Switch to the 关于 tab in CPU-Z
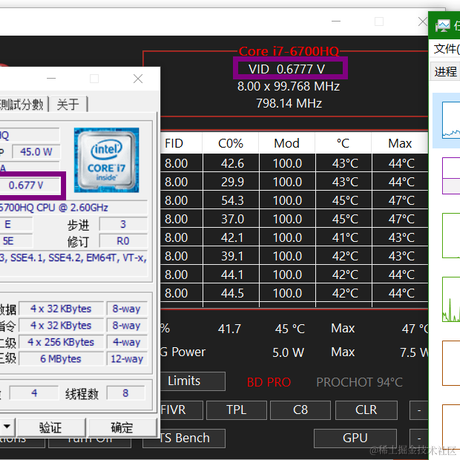Viewport: 460px width, 460px height. pyautogui.click(x=68, y=104)
